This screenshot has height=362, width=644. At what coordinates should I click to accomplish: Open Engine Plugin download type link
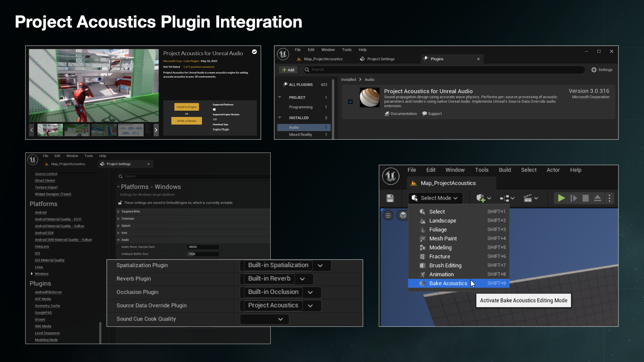(x=221, y=129)
